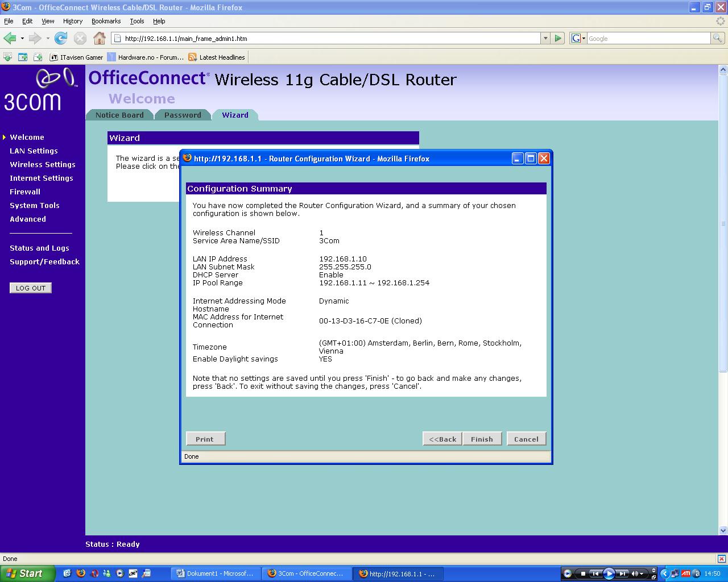Click the blocked-content icon in status bar

tap(721, 559)
